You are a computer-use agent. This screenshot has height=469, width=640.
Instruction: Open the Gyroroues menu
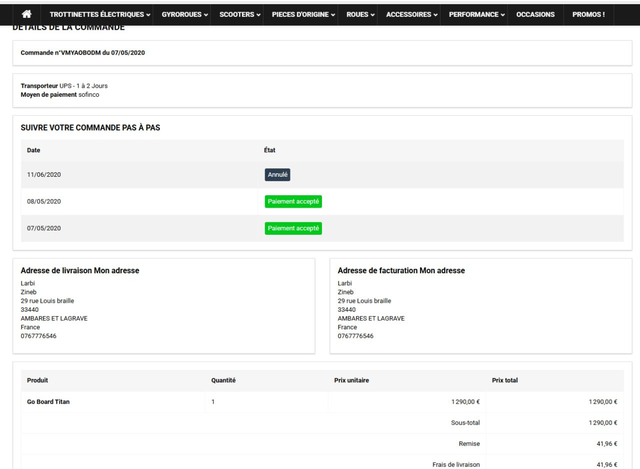[x=184, y=14]
